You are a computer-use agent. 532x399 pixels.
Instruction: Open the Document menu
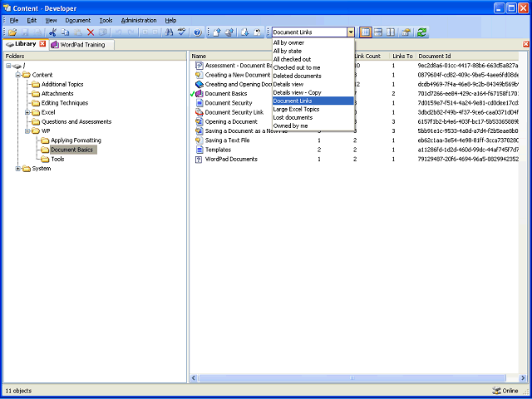point(77,20)
